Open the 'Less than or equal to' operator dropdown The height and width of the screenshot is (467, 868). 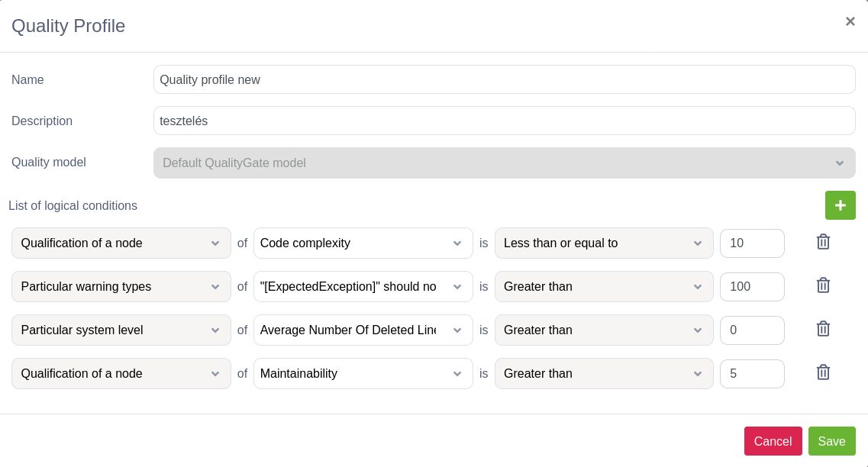pos(603,243)
